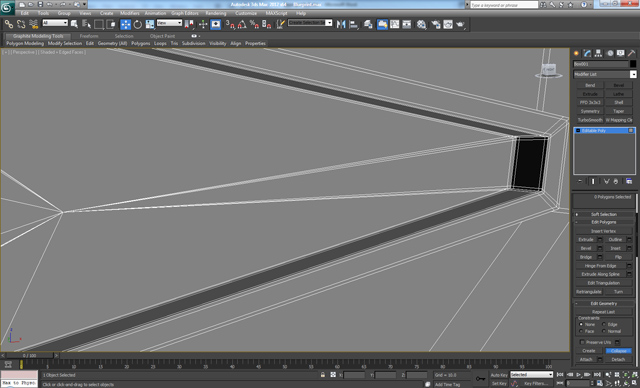
Task: Collapse the Edit Polygons rollout
Action: click(x=604, y=222)
